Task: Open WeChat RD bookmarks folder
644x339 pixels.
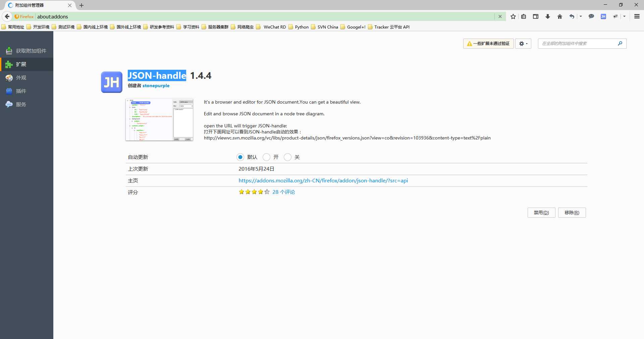Action: 271,27
